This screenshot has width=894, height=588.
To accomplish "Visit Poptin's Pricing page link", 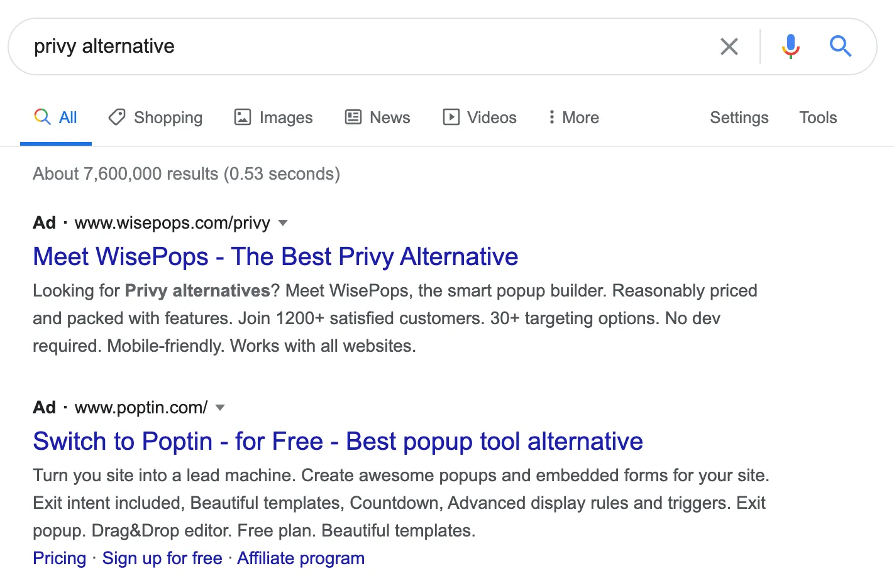I will pos(59,558).
